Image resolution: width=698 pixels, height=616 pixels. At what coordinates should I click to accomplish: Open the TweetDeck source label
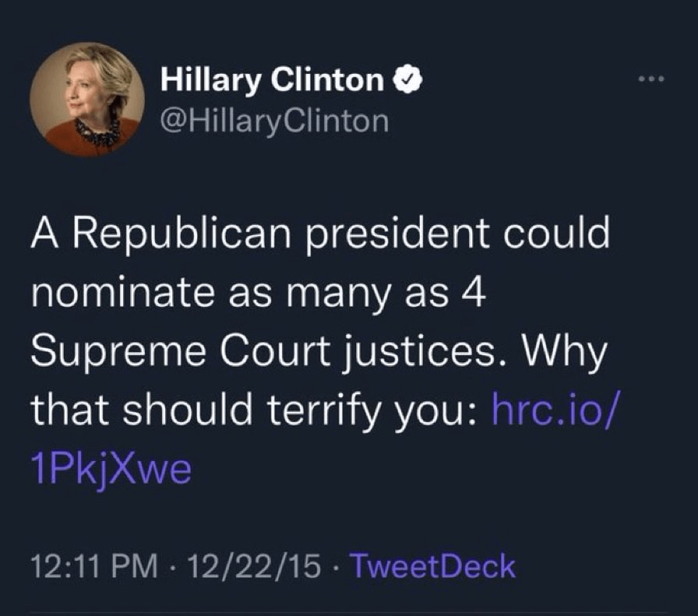coord(432,567)
